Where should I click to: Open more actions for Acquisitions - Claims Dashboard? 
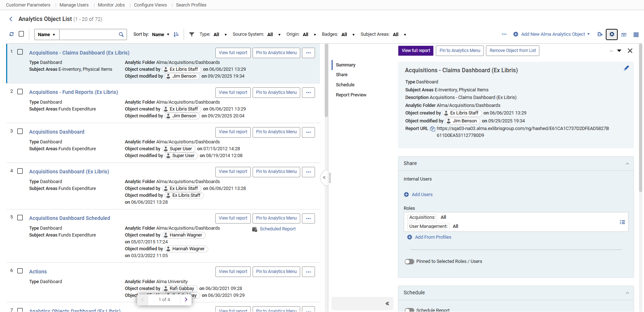(x=308, y=53)
